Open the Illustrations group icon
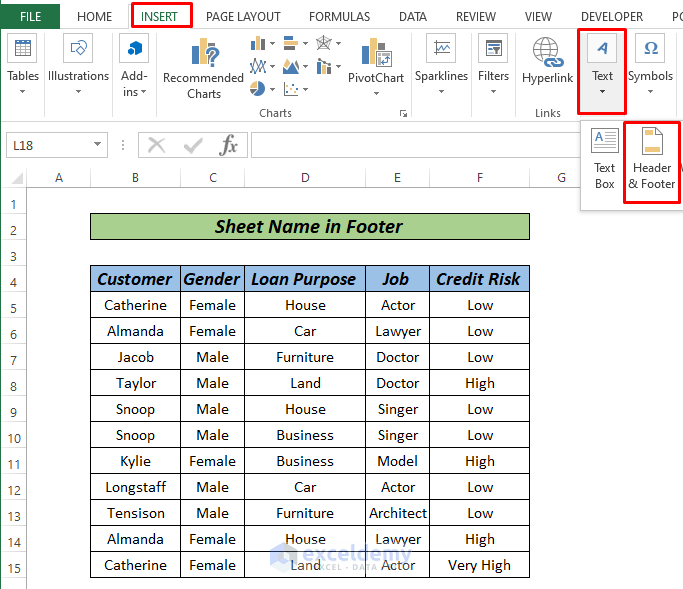683x589 pixels. pos(78,48)
